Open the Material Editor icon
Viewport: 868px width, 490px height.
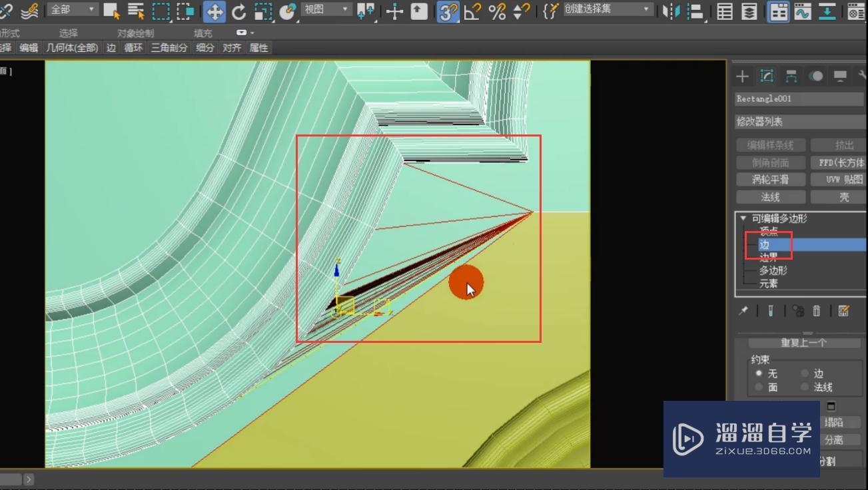[856, 11]
